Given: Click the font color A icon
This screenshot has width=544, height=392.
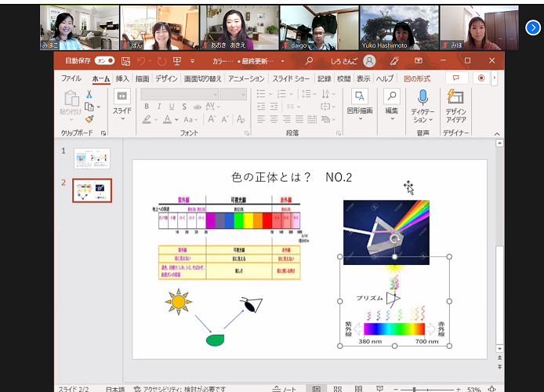Looking at the screenshot, I should tap(167, 119).
